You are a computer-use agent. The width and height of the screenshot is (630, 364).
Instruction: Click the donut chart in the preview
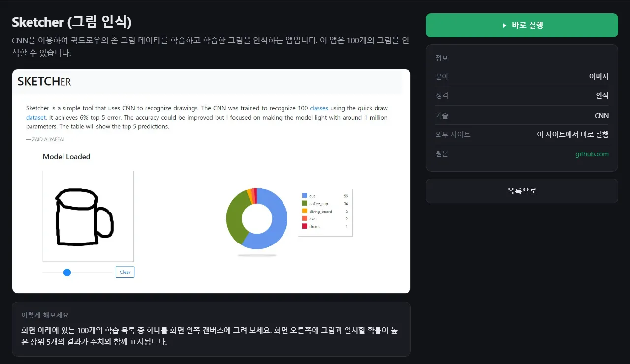(257, 218)
